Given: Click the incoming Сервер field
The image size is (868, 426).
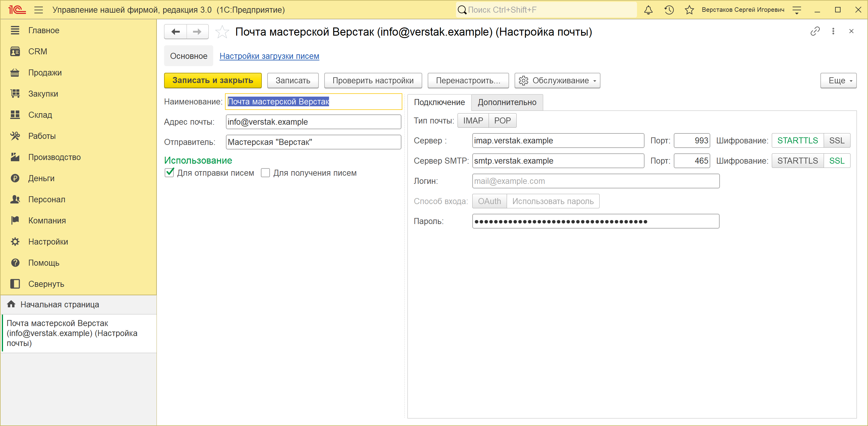Looking at the screenshot, I should (558, 141).
